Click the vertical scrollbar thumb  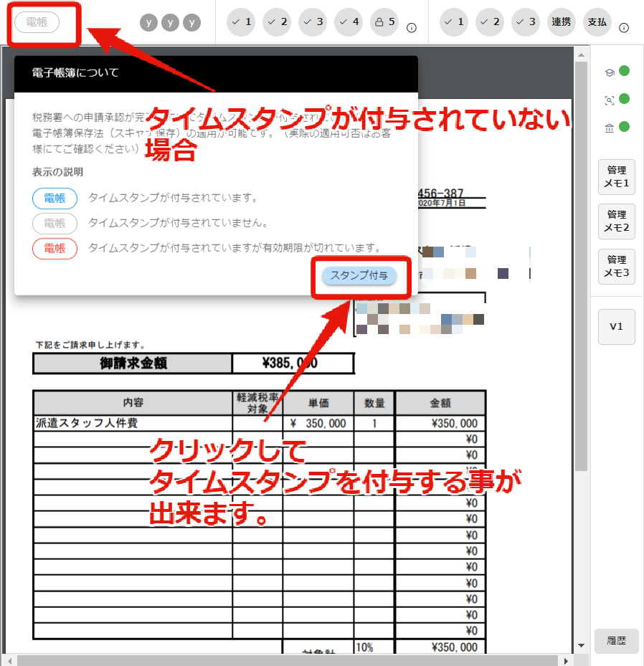[x=581, y=266]
